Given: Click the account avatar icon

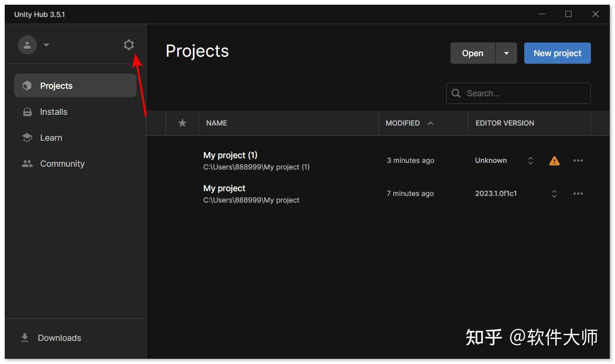Looking at the screenshot, I should coord(27,44).
